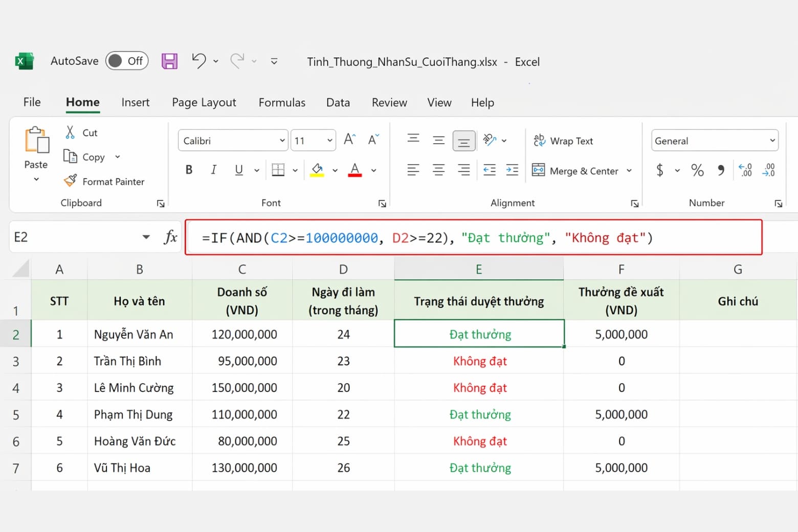
Task: Click Decrease Indent icon
Action: (x=490, y=170)
